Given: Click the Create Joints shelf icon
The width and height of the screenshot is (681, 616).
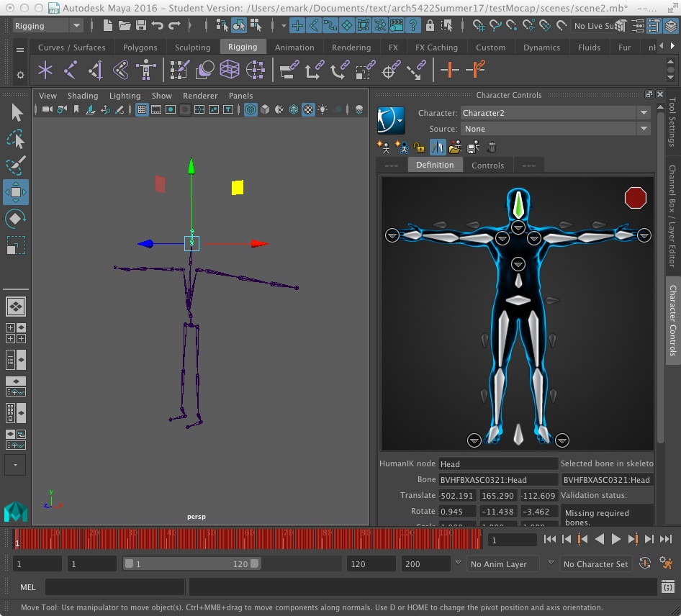Looking at the screenshot, I should coord(71,71).
